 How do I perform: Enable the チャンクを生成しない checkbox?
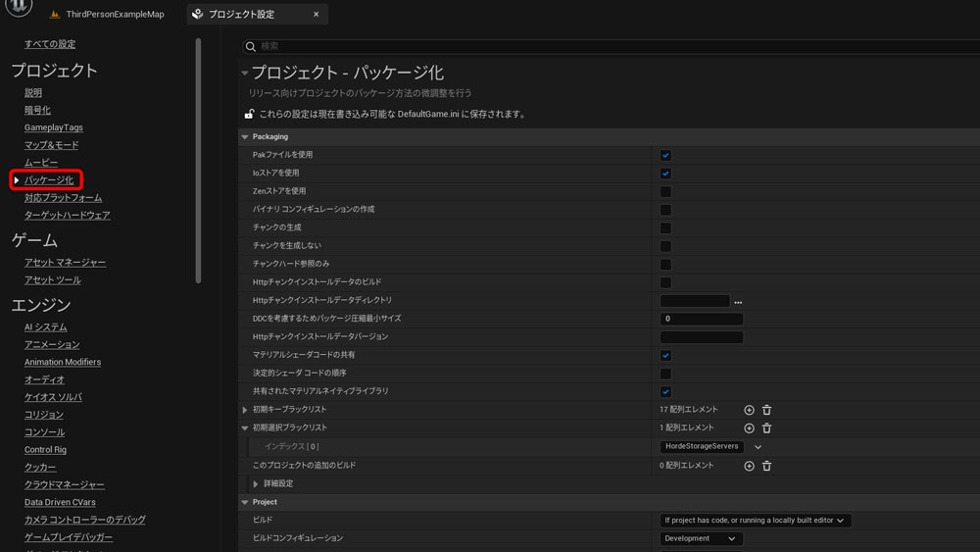[665, 246]
